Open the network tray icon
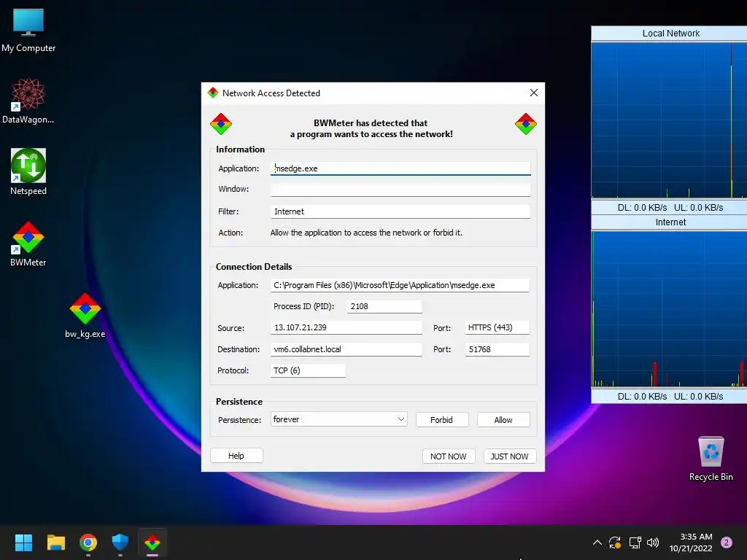747x560 pixels. [635, 542]
